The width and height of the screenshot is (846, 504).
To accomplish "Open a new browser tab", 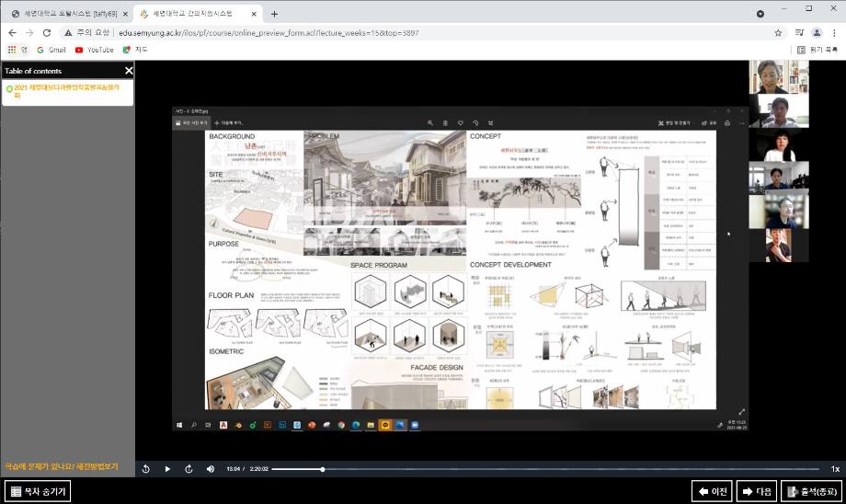I will tap(274, 14).
